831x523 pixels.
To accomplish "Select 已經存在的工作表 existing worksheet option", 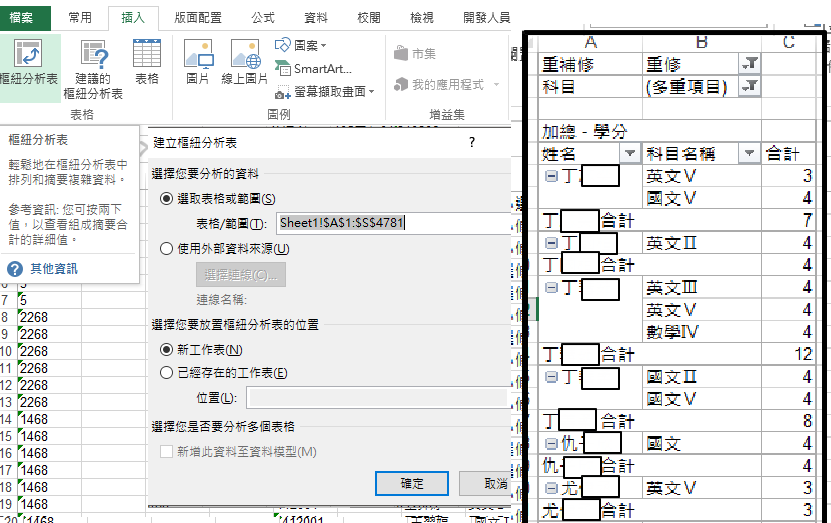I will (x=166, y=373).
